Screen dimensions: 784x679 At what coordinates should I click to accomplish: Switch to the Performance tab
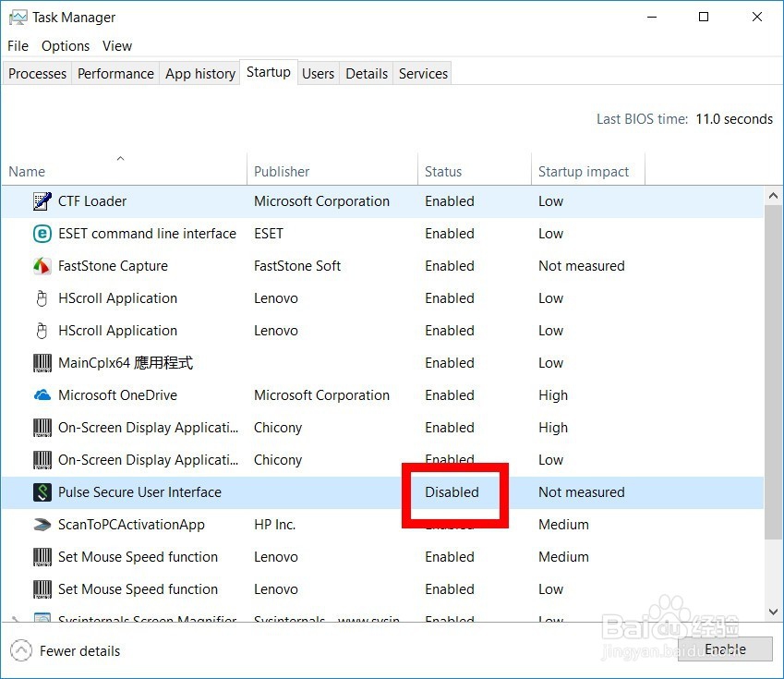[115, 74]
